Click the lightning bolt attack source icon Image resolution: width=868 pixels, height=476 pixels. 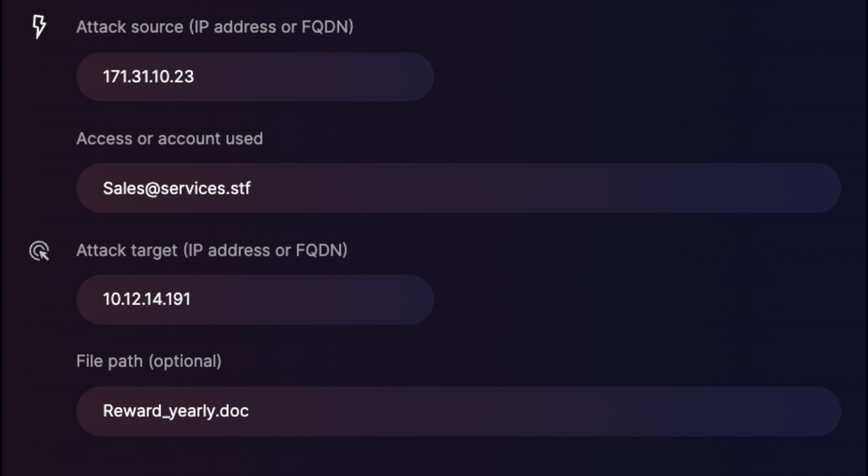39,26
